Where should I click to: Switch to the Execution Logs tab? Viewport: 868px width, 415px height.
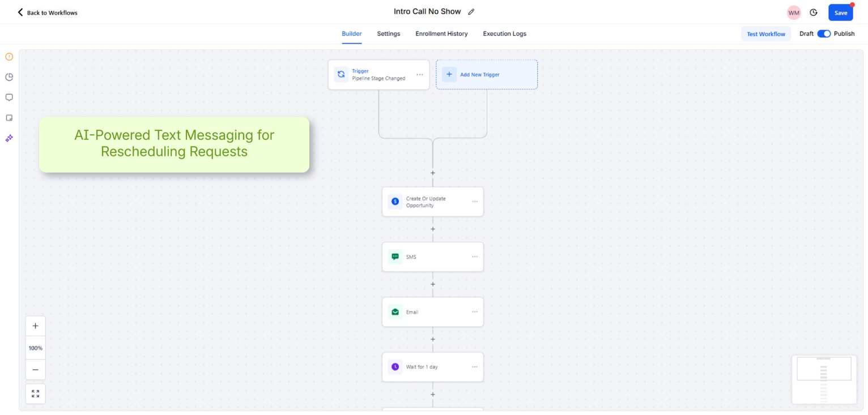504,34
